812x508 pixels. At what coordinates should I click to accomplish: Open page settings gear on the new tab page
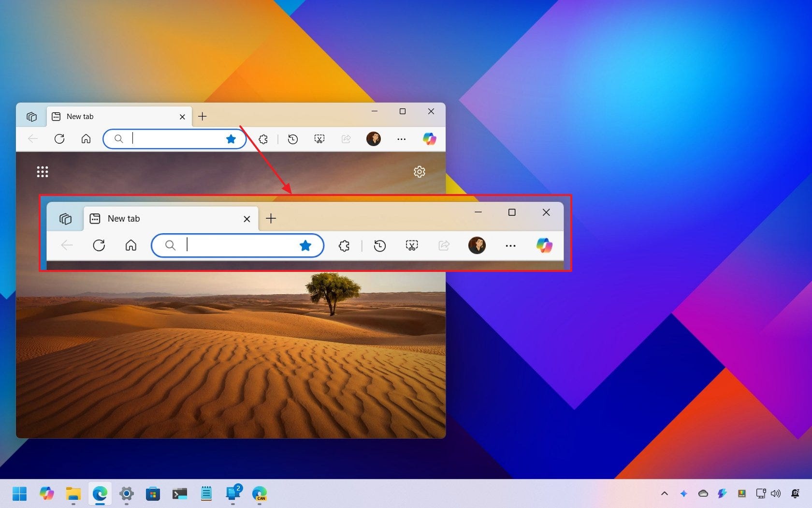[x=420, y=172]
